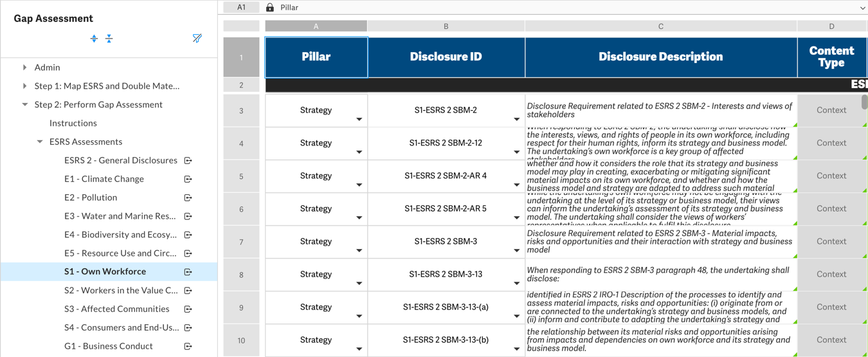Image resolution: width=868 pixels, height=357 pixels.
Task: Select E1 - Climate Change in the tree
Action: (x=104, y=179)
